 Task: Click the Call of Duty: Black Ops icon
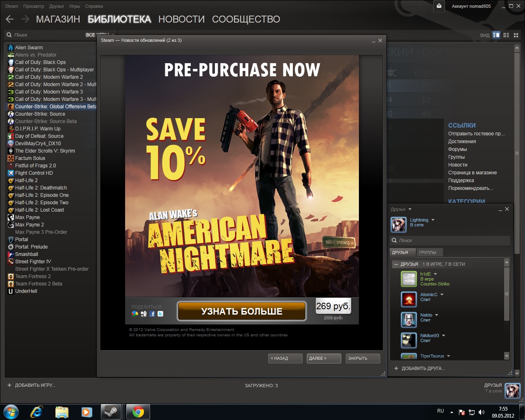coord(11,62)
